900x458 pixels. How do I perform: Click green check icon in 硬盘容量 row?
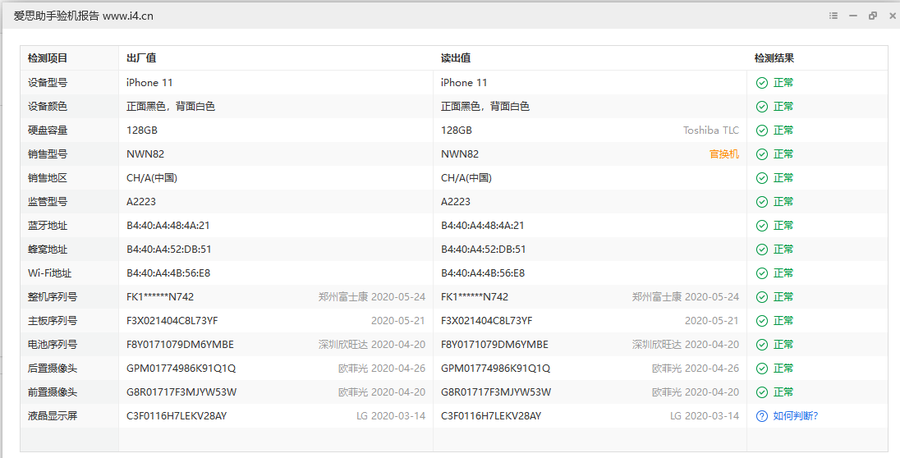761,130
